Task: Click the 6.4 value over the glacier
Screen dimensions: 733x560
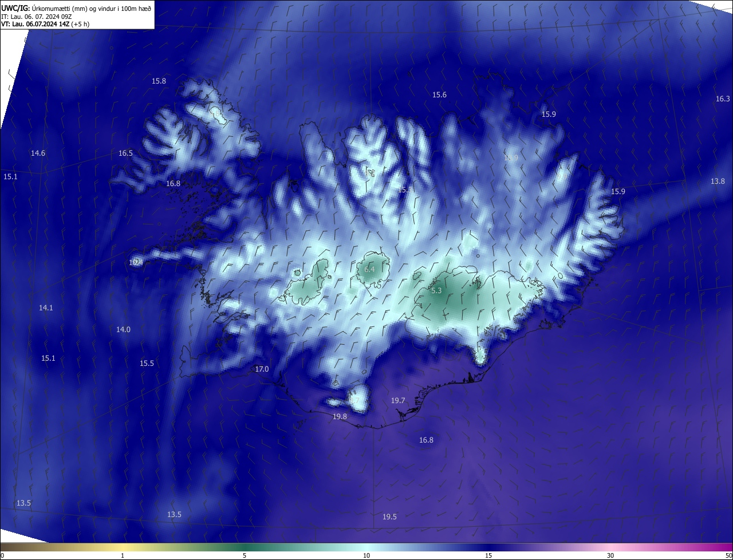Action: click(369, 269)
